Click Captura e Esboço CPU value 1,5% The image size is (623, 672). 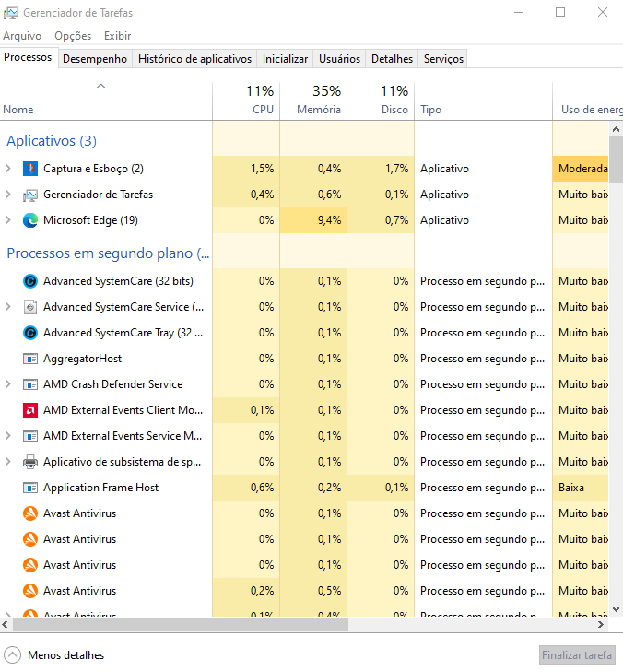(246, 169)
